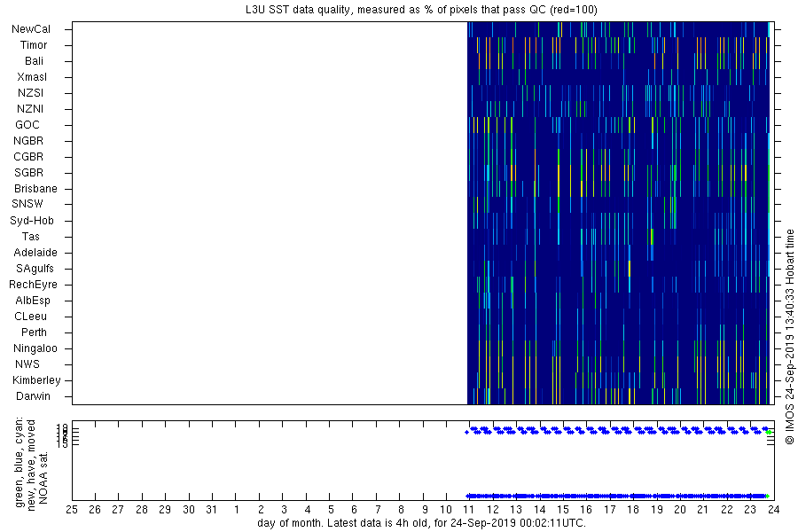The height and width of the screenshot is (532, 798).
Task: Click the NZNI region label
Action: point(30,108)
